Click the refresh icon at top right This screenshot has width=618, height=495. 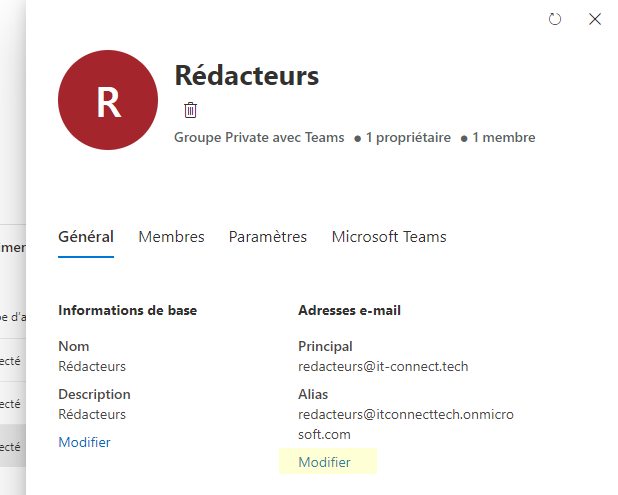(x=556, y=19)
